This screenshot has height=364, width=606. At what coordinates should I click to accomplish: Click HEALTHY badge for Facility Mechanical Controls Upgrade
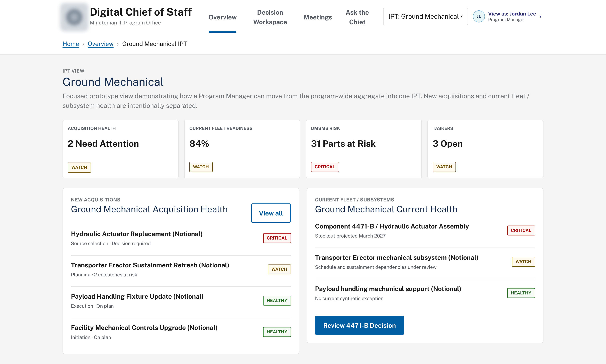[x=277, y=332]
